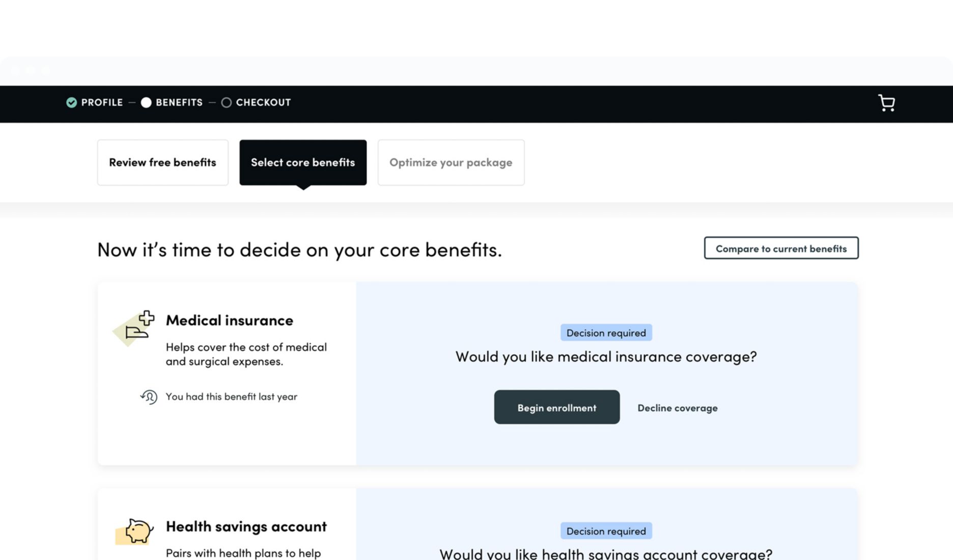This screenshot has width=953, height=560.
Task: Click the benefit history clock icon
Action: pos(149,397)
